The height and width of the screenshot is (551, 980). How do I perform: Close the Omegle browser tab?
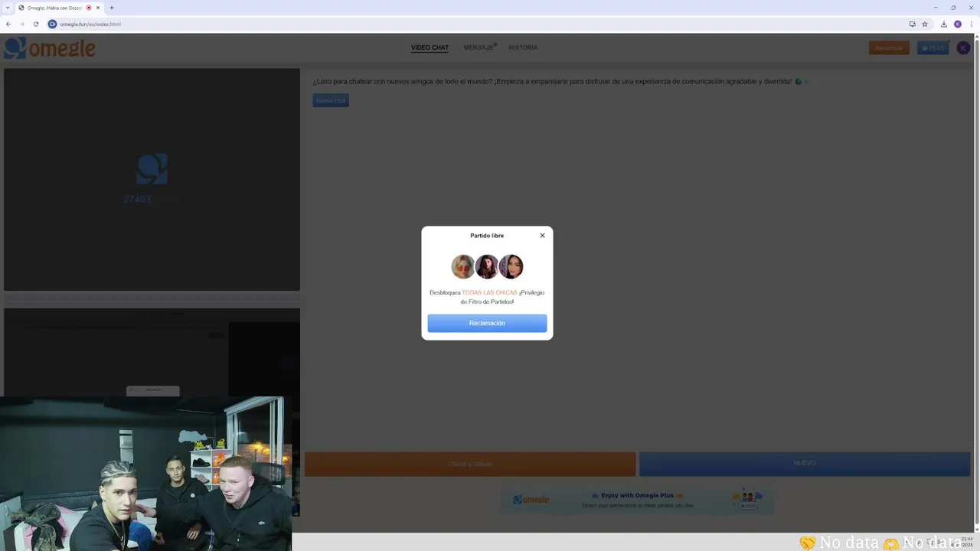[x=98, y=8]
